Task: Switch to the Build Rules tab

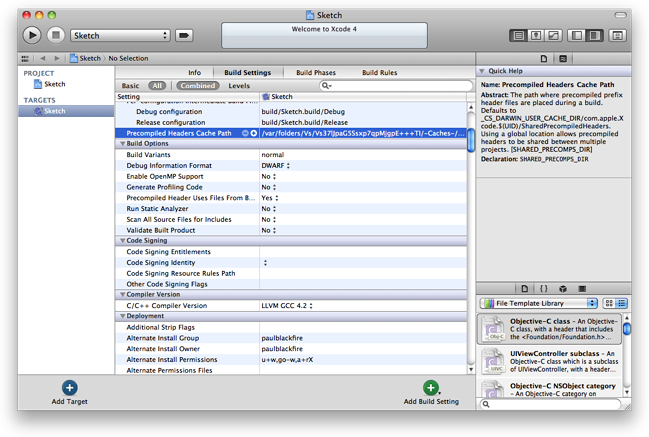Action: click(x=380, y=72)
